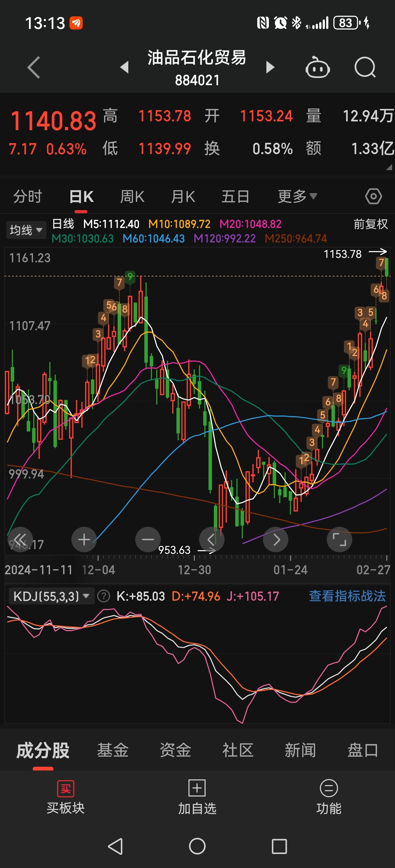Open the KDJ(55,3,3) indicator dropdown
395x868 pixels.
click(51, 596)
